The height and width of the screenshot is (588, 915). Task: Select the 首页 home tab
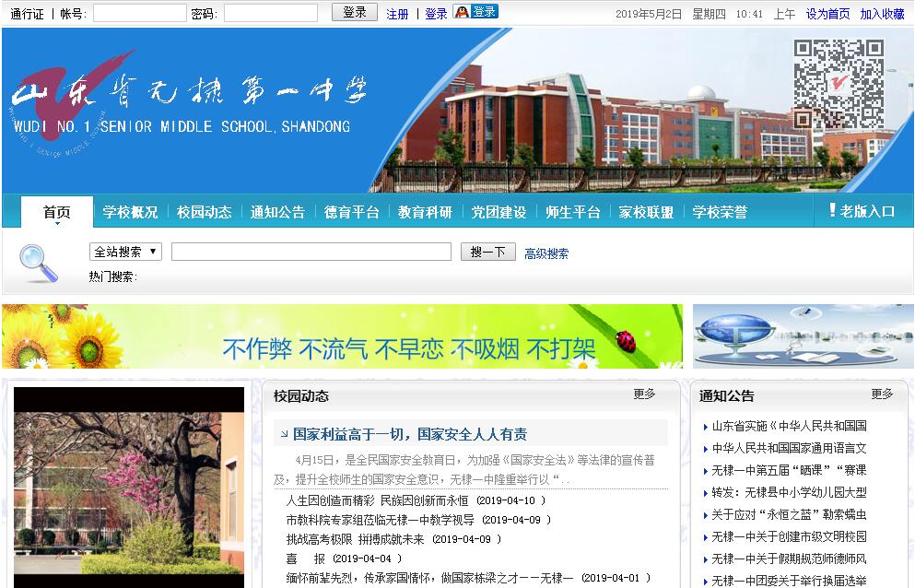(x=57, y=212)
